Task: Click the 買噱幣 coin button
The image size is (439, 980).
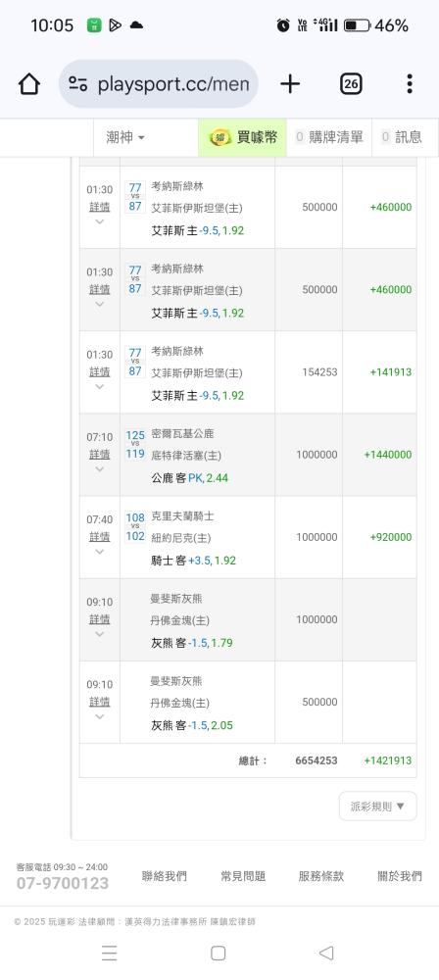Action: pos(243,137)
